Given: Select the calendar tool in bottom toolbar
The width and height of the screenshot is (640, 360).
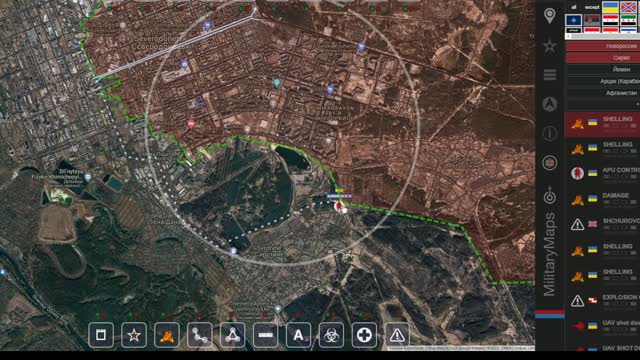Looking at the screenshot, I should pos(101,335).
